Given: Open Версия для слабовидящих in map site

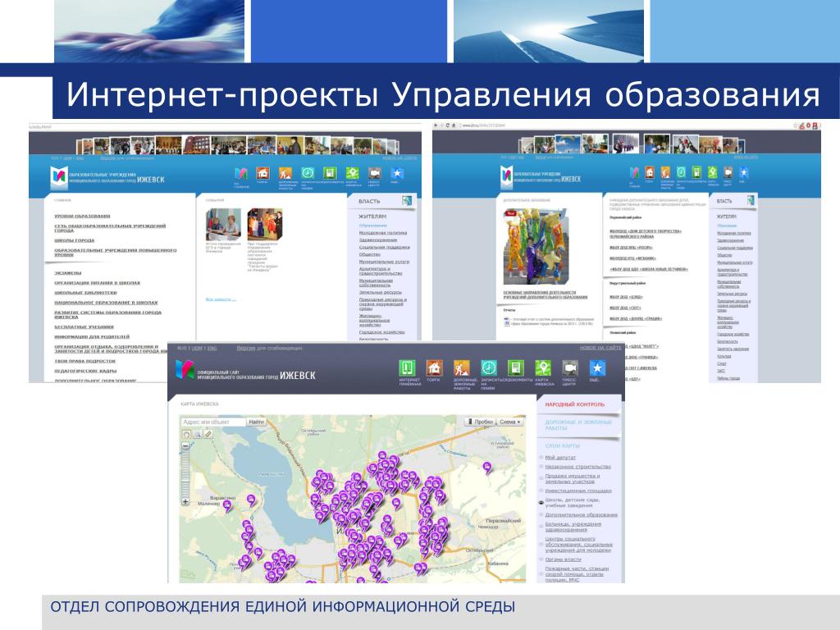Looking at the screenshot, I should pos(269,348).
